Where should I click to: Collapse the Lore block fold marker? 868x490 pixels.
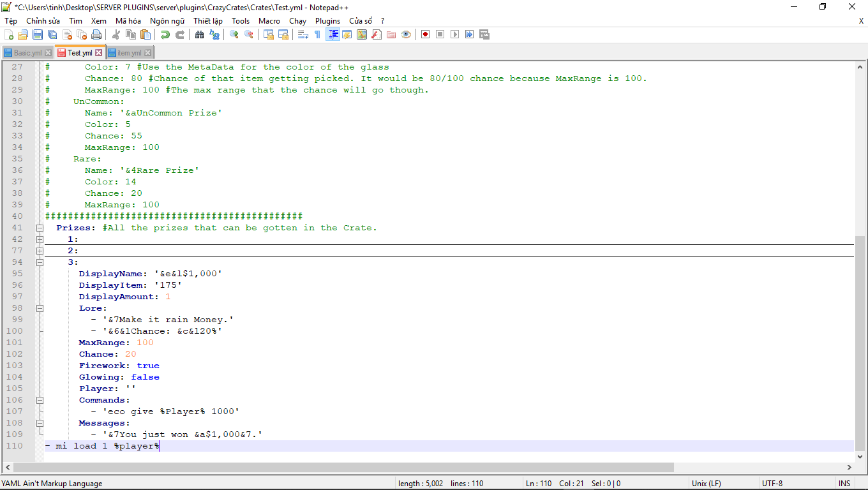coord(40,308)
